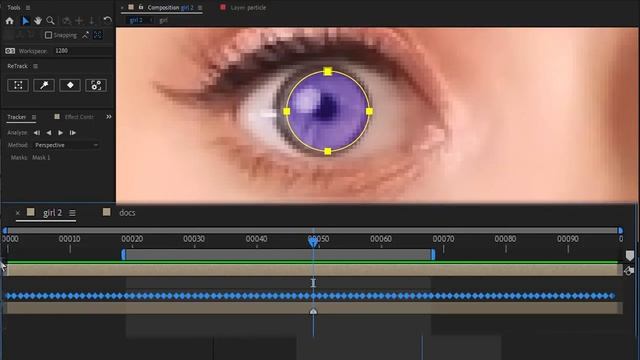Select the right mask vertex handle
The height and width of the screenshot is (360, 640).
[369, 111]
